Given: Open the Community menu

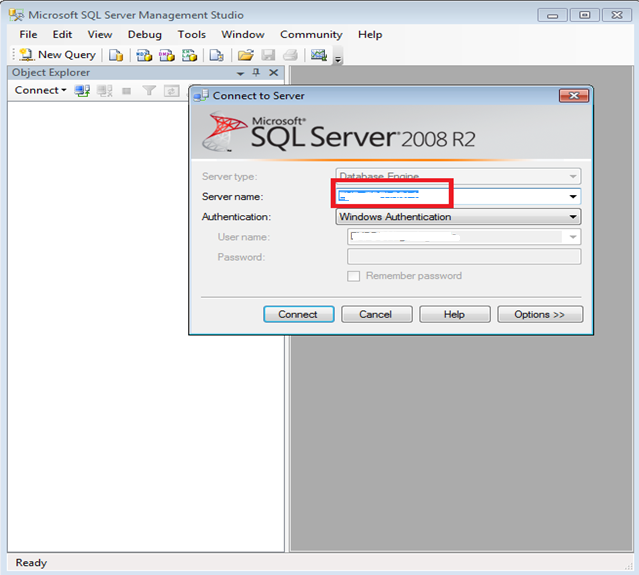Looking at the screenshot, I should pyautogui.click(x=311, y=35).
